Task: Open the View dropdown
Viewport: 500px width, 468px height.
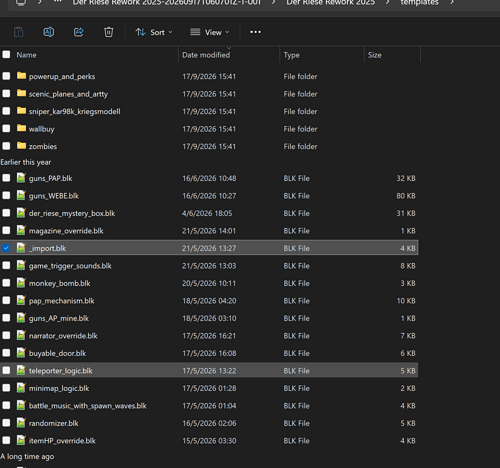Action: [x=209, y=32]
